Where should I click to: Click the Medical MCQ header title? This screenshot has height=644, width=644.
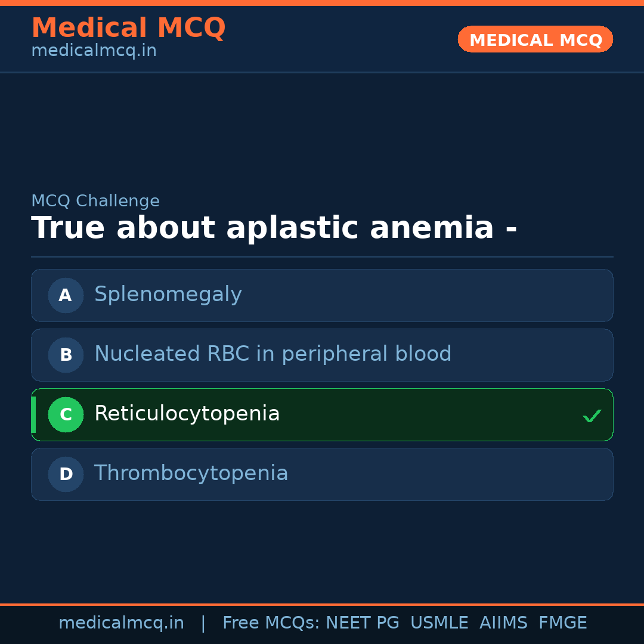click(x=128, y=28)
